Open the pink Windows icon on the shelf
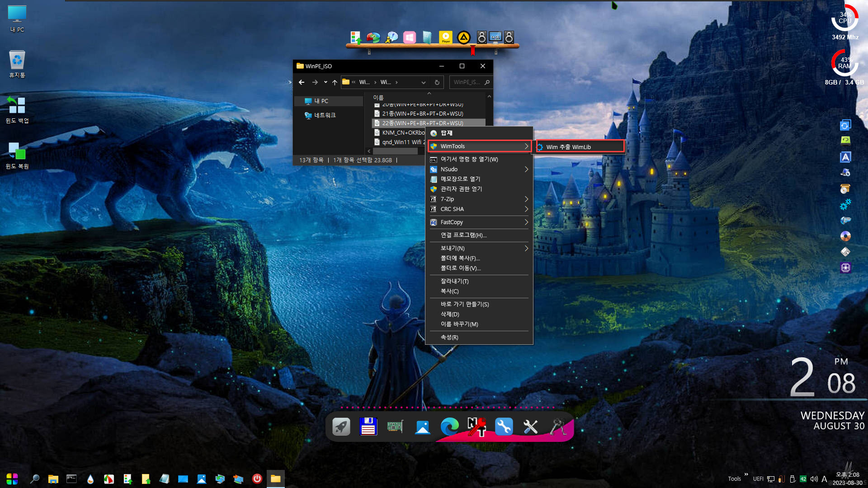Image resolution: width=868 pixels, height=488 pixels. 410,38
